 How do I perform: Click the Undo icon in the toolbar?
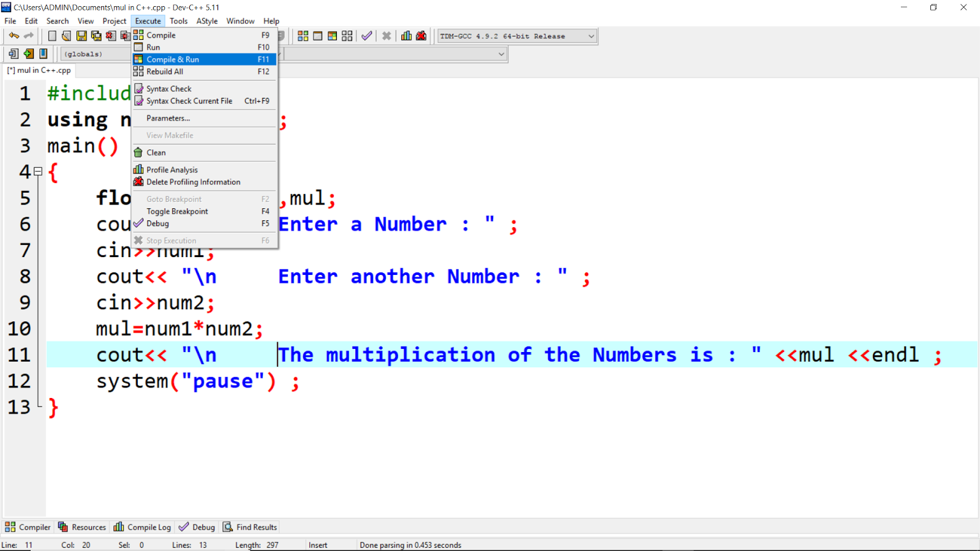click(13, 35)
